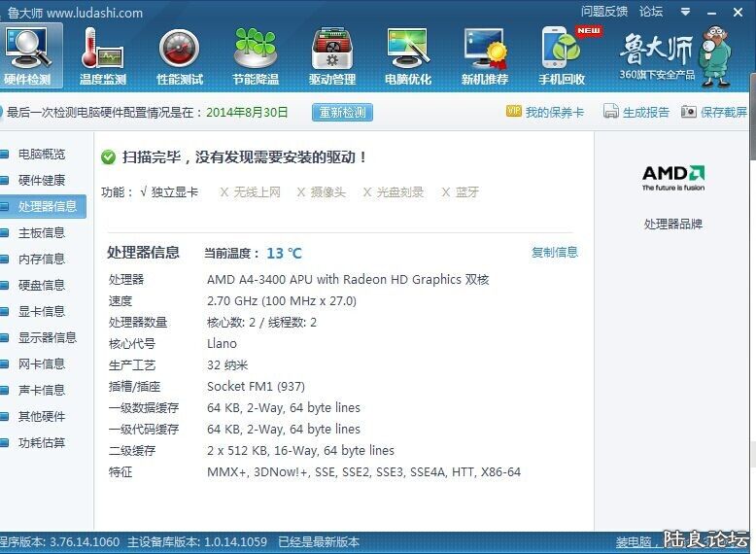
Task: Click the 复制信息 copy info link
Action: click(x=554, y=252)
